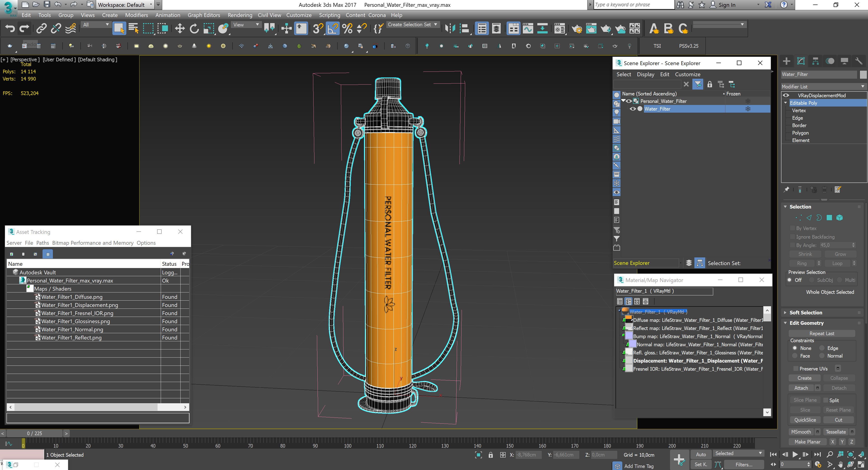
Task: Open the Graph Editors menu
Action: point(203,15)
